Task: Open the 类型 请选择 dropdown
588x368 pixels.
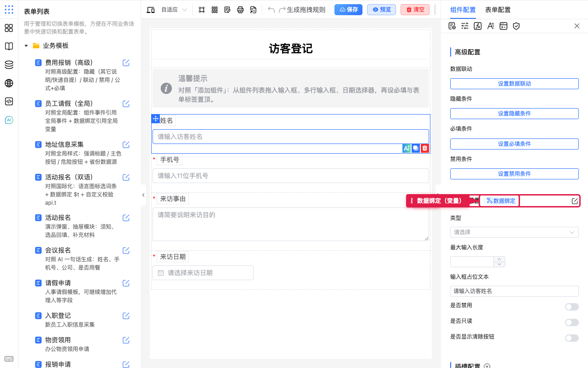Action: click(514, 232)
